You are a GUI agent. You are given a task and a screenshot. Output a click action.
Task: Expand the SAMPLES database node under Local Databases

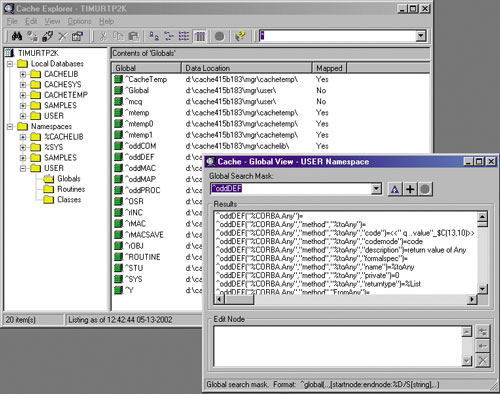coord(23,106)
